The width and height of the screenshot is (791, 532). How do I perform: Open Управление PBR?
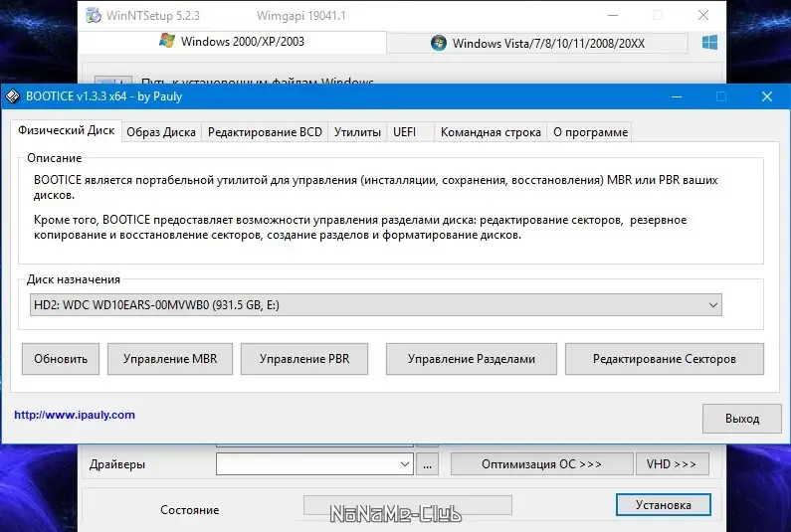pos(304,359)
